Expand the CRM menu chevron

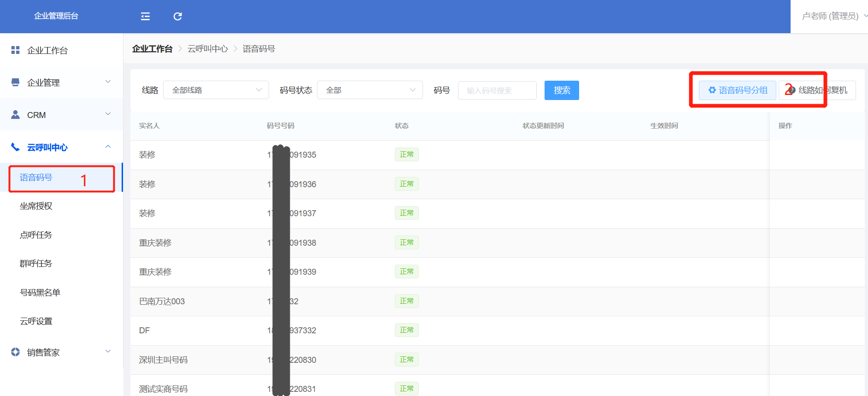(x=108, y=114)
